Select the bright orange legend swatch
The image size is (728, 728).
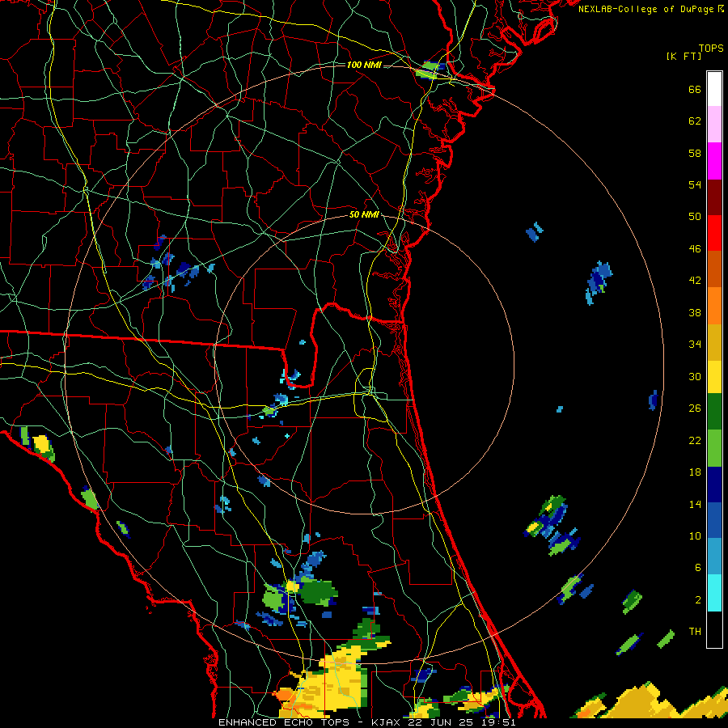(x=714, y=306)
